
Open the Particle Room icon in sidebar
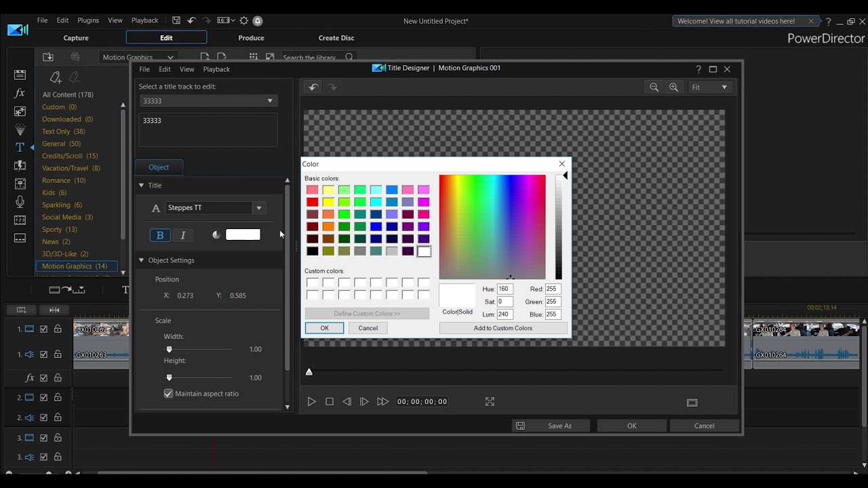(x=20, y=129)
